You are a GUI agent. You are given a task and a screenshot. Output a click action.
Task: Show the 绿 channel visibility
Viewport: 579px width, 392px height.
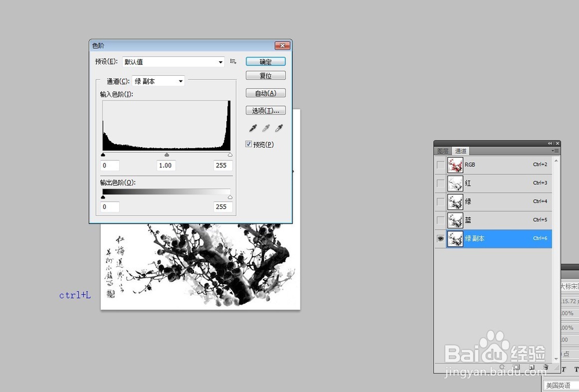pos(440,202)
